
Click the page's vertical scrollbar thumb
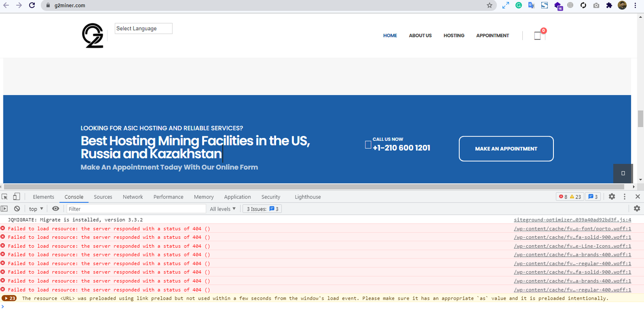pos(640,119)
